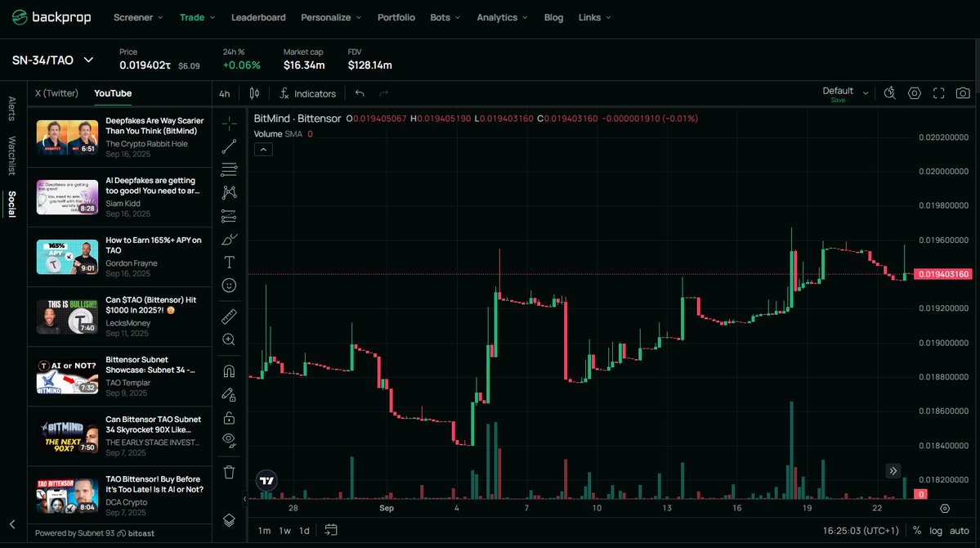The image size is (980, 548).
Task: Toggle auto price scale
Action: [960, 531]
